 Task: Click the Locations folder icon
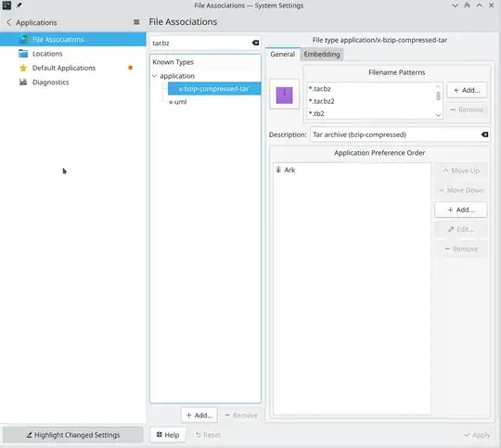[23, 54]
